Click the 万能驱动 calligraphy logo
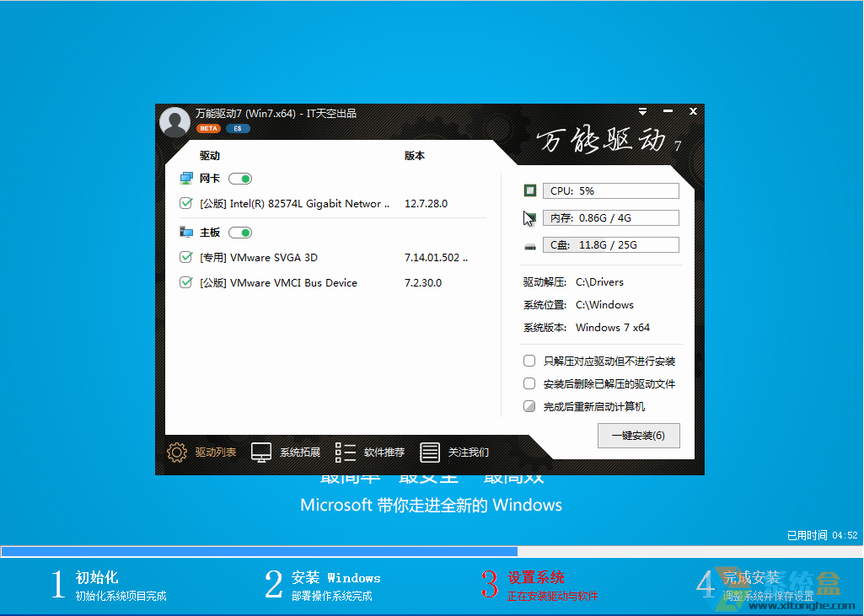Image resolution: width=864 pixels, height=616 pixels. tap(609, 141)
